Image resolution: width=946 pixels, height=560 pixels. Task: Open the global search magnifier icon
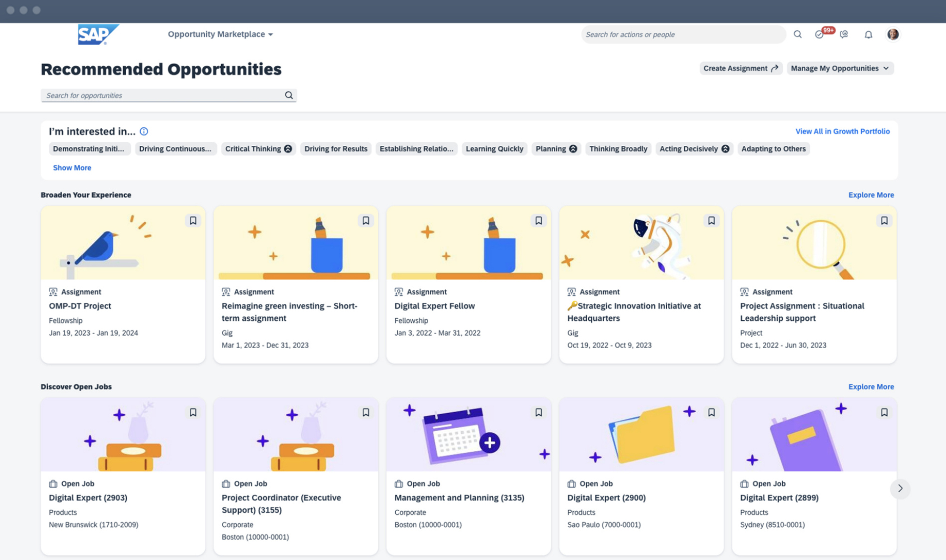[x=797, y=34]
